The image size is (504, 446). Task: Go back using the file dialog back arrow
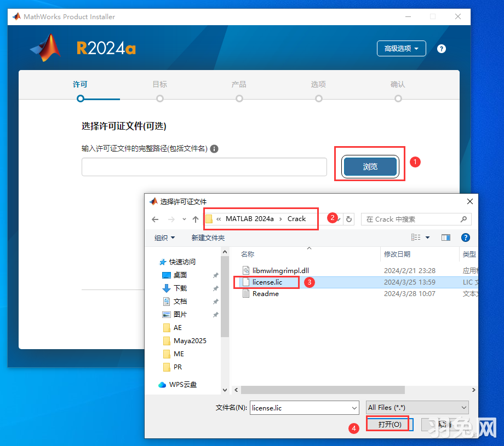(x=155, y=219)
